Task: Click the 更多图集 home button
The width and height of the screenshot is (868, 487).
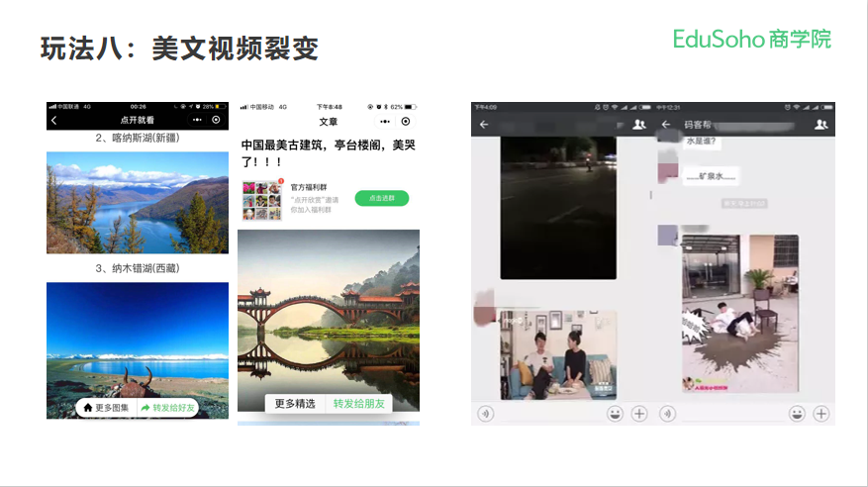Action: click(106, 407)
